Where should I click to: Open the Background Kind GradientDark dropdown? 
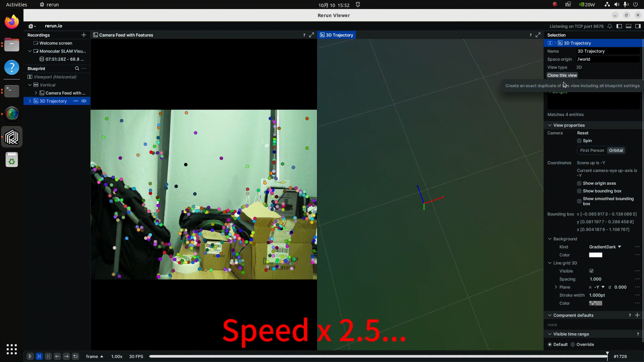pyautogui.click(x=605, y=247)
